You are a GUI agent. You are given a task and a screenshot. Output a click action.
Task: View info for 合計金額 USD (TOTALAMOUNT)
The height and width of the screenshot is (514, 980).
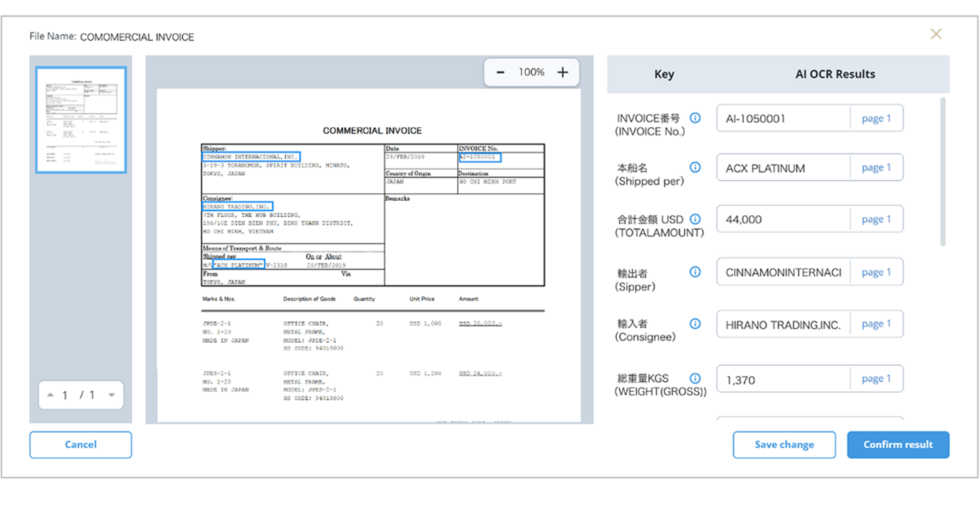[695, 219]
